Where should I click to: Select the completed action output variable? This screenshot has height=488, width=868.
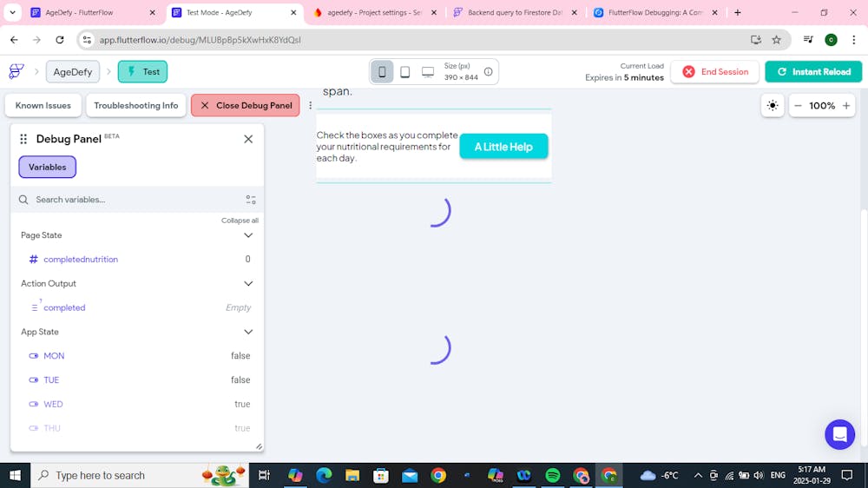(x=137, y=307)
